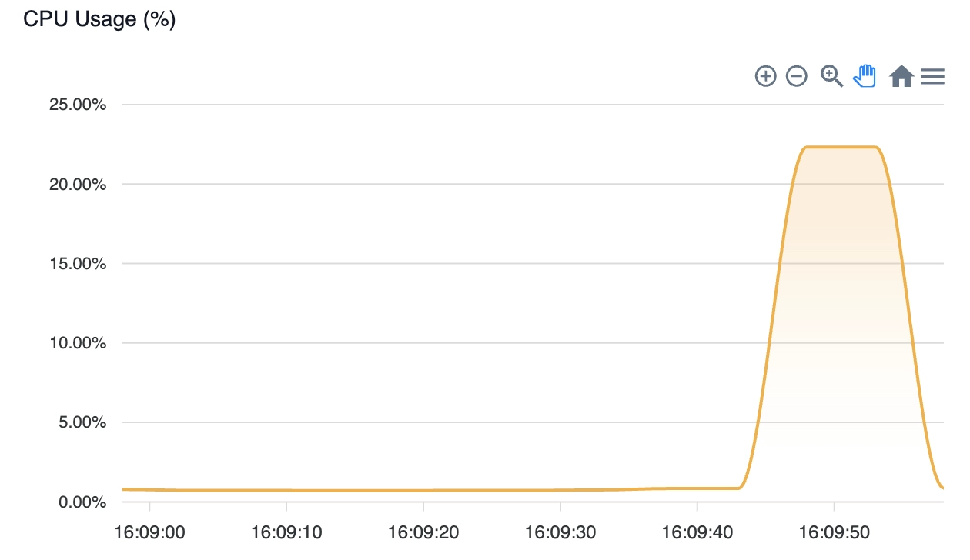Click the 16:09:10 time axis label

pyautogui.click(x=286, y=532)
